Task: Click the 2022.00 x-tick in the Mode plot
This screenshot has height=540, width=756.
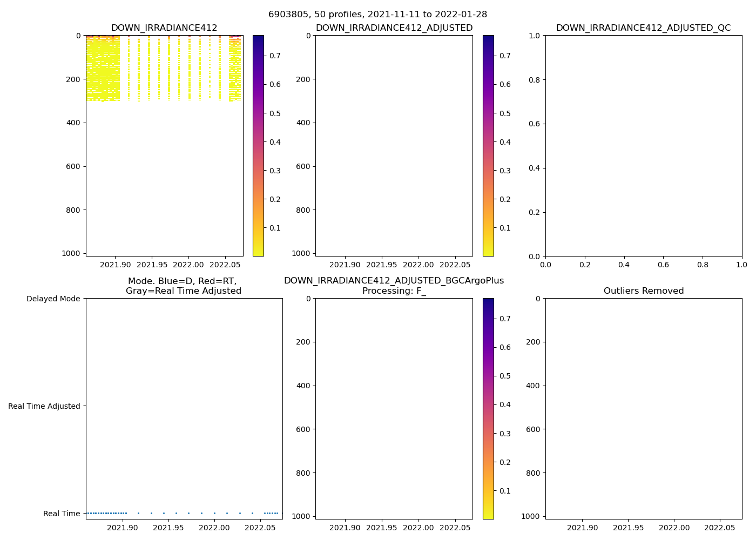Action: [214, 528]
